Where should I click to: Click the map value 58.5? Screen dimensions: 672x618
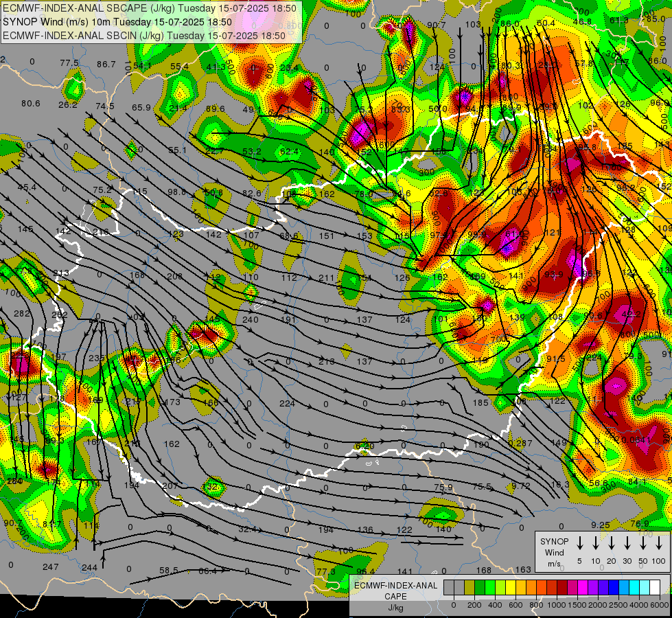point(168,571)
